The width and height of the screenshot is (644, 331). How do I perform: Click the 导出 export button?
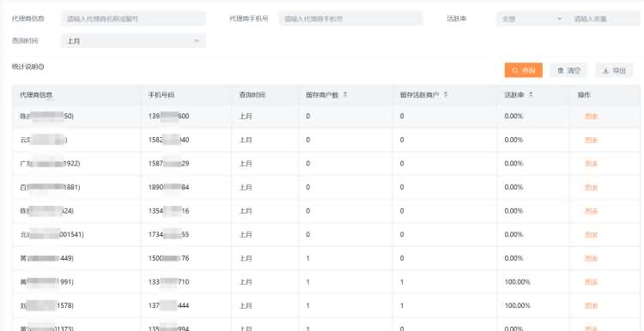point(615,70)
